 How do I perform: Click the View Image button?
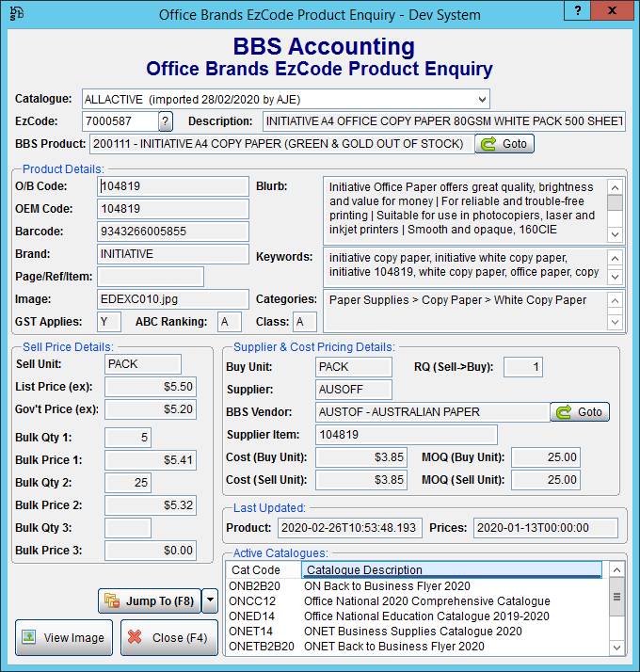[64, 637]
